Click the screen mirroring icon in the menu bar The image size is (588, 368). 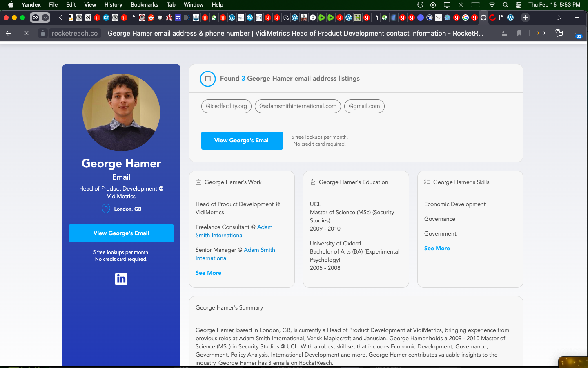coord(447,5)
